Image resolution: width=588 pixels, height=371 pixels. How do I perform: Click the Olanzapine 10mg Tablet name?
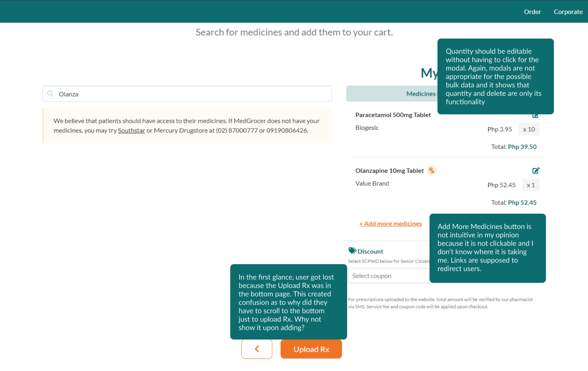tap(390, 171)
